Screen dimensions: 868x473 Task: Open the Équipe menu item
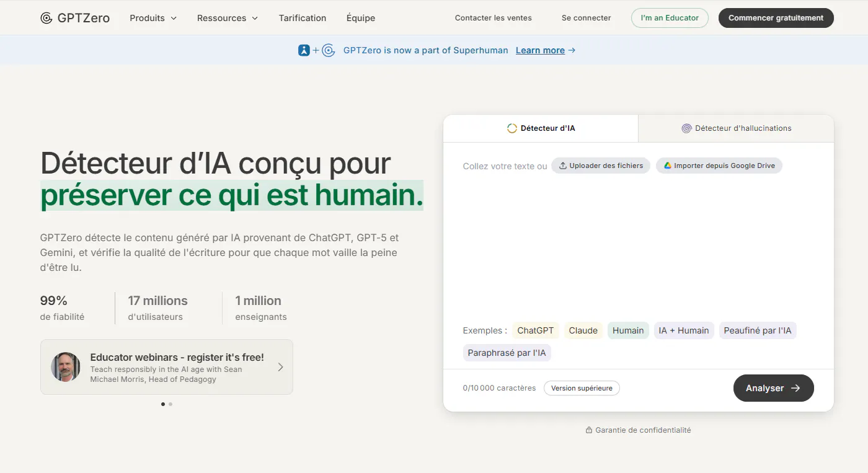click(361, 18)
